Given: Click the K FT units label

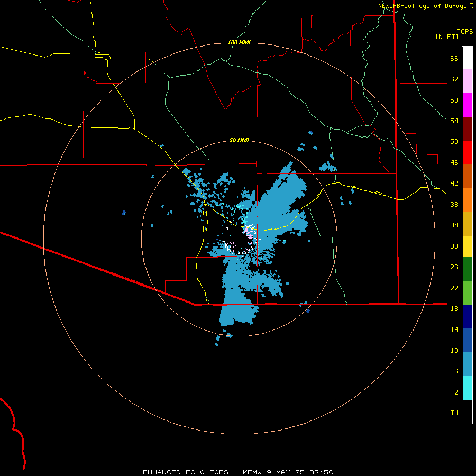Looking at the screenshot, I should [447, 37].
